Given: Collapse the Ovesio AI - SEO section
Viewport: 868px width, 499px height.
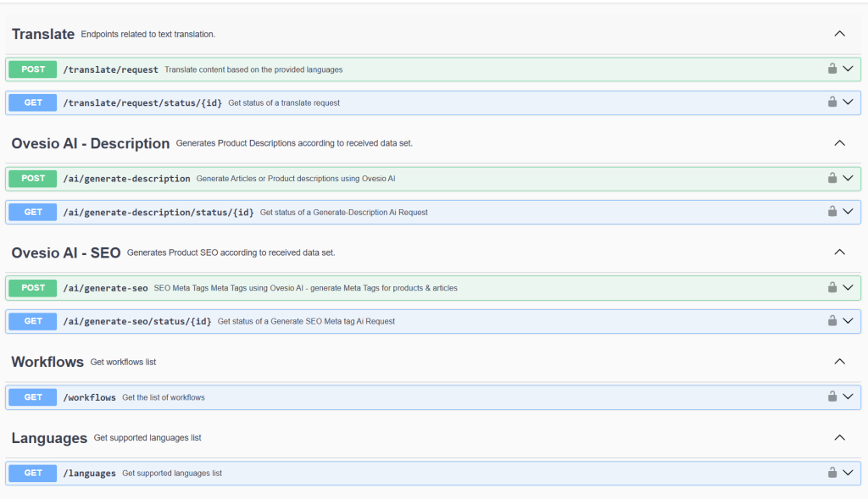Looking at the screenshot, I should (840, 252).
